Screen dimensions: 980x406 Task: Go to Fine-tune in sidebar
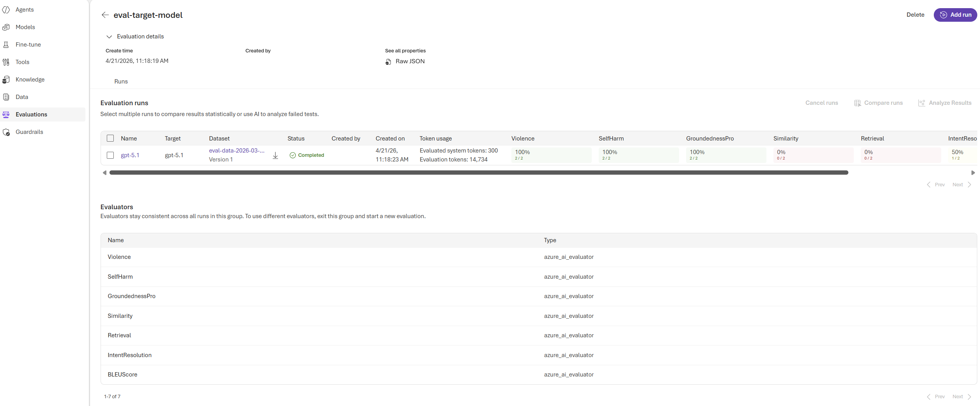pyautogui.click(x=28, y=45)
